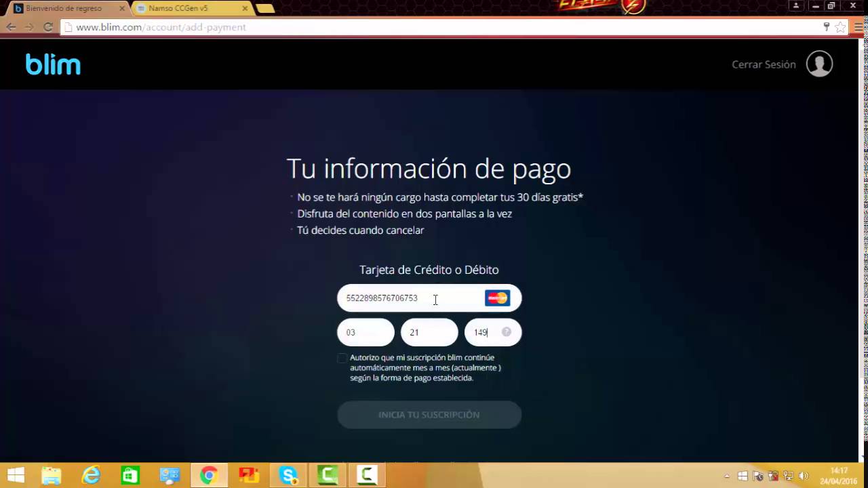Open Control Panel taskbar icon
Image resolution: width=868 pixels, height=488 pixels.
(x=170, y=476)
